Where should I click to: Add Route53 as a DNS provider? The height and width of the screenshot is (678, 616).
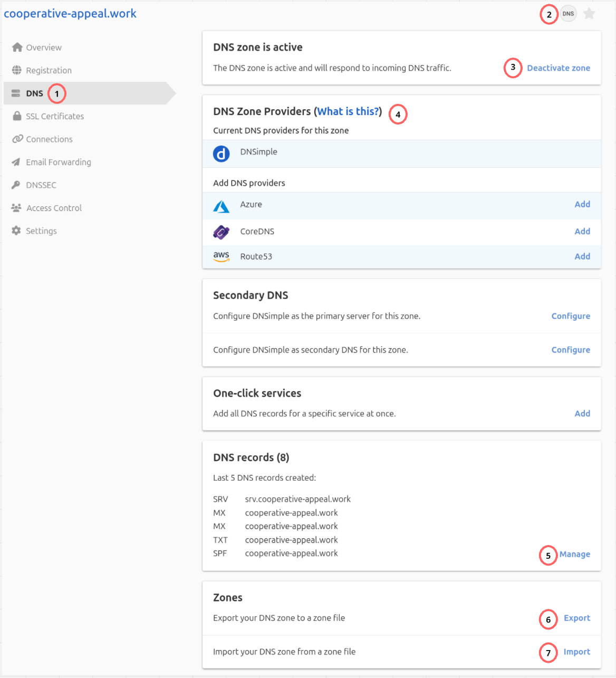(582, 256)
